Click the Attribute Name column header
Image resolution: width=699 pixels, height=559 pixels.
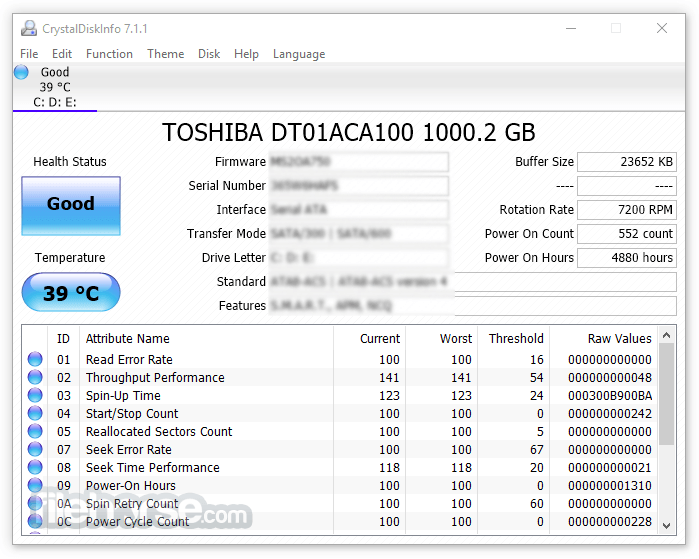(x=206, y=339)
